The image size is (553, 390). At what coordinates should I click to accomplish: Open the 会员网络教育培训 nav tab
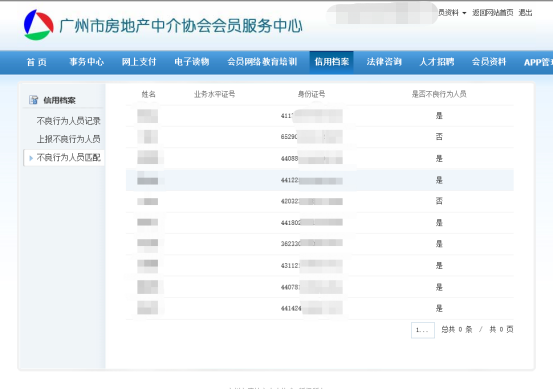[262, 62]
